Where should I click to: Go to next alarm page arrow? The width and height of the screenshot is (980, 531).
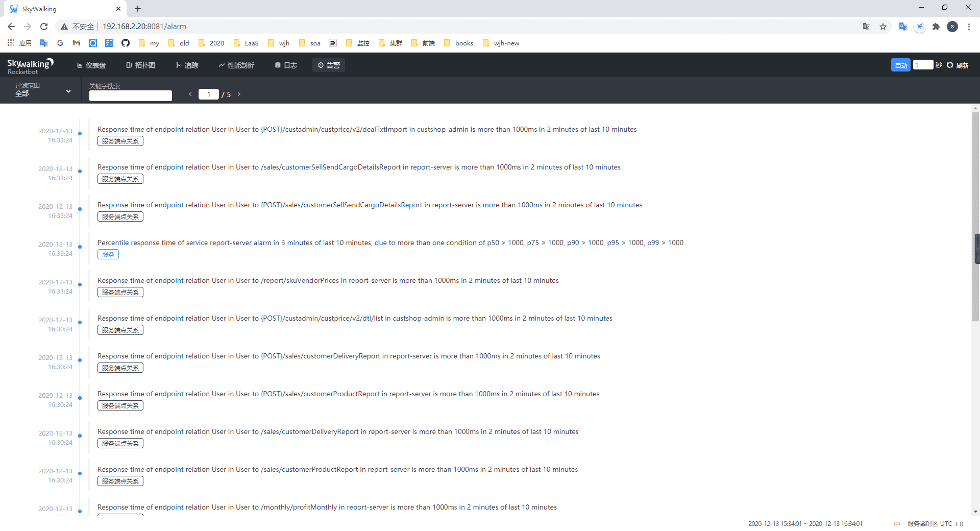239,94
